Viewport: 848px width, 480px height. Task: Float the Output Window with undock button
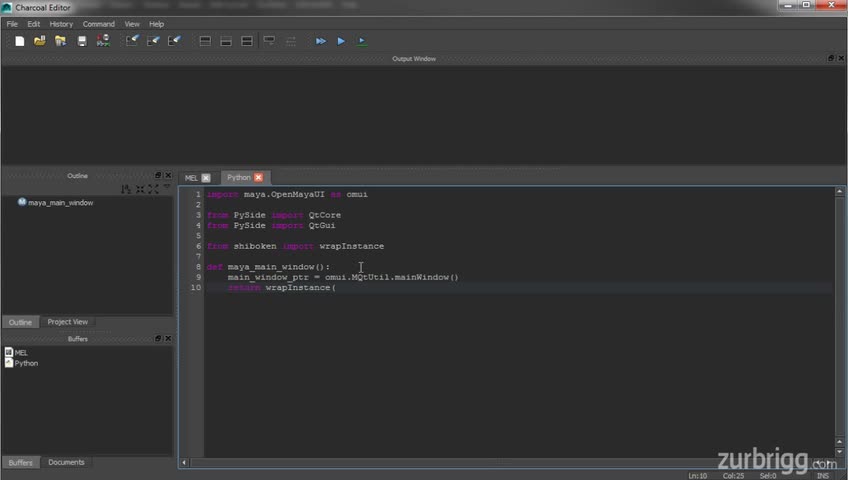point(830,58)
